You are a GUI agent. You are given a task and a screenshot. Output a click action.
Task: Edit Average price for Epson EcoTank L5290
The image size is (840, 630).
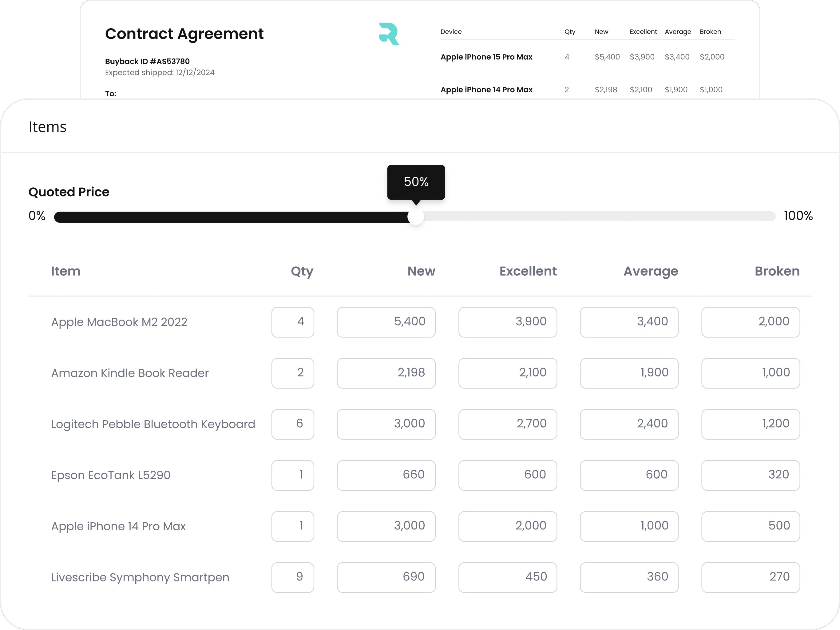pos(629,475)
